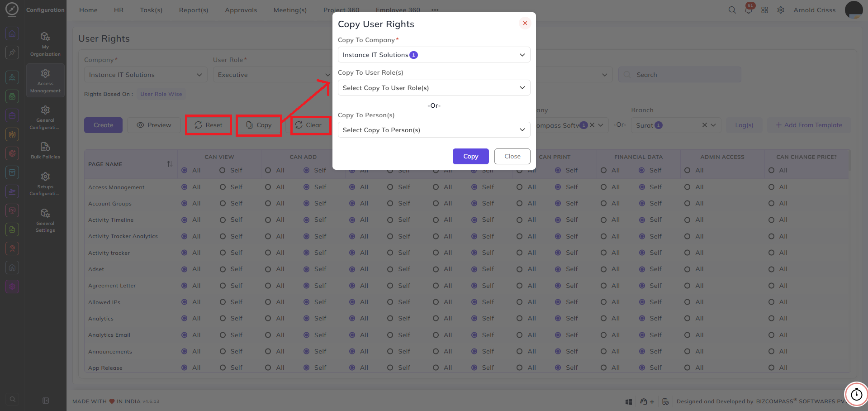Sort by the Page Name column arrows
Viewport: 868px width, 411px height.
click(x=170, y=164)
